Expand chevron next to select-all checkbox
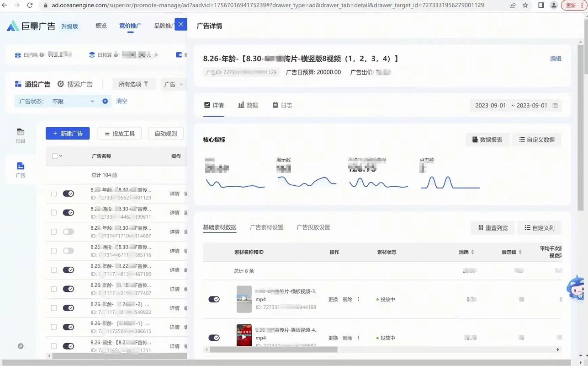 pyautogui.click(x=61, y=156)
